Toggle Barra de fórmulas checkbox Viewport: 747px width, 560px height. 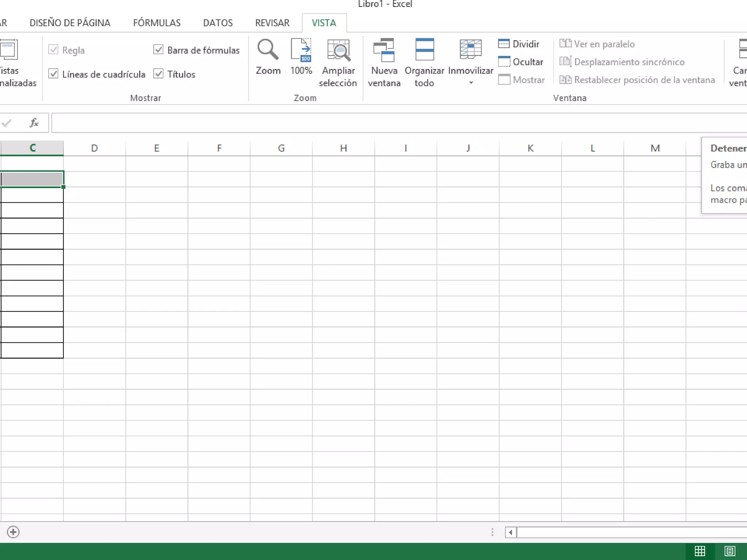[158, 50]
